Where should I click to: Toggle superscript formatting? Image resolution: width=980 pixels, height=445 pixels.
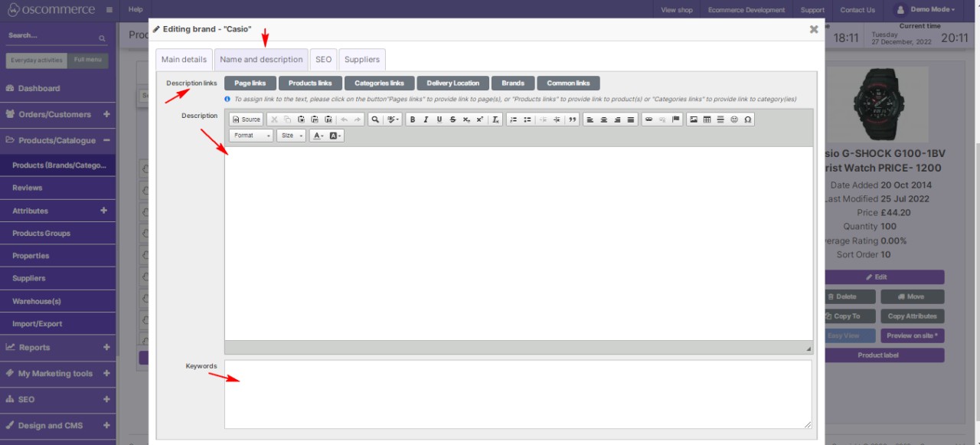(x=479, y=119)
